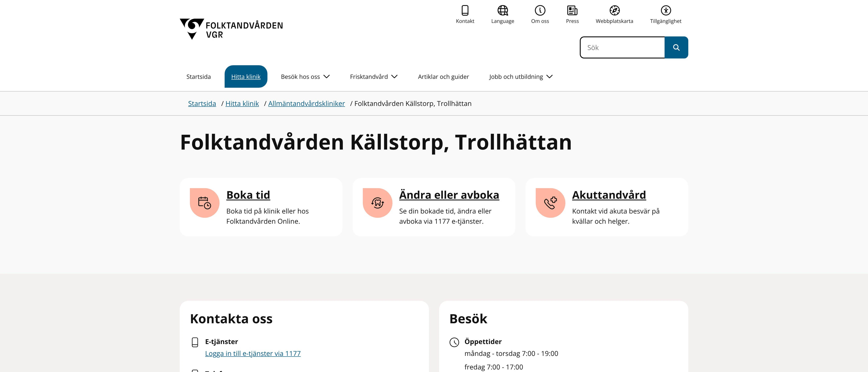Screen dimensions: 868x372
Task: Click the Akuttandvård phone icon
Action: coord(550,203)
